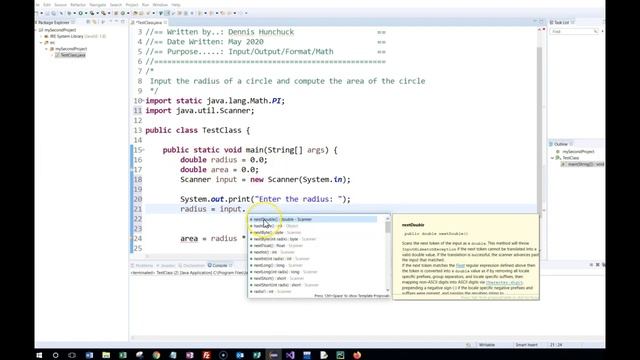The height and width of the screenshot is (360, 640).
Task: Click Writable status bar entry
Action: coord(487,345)
